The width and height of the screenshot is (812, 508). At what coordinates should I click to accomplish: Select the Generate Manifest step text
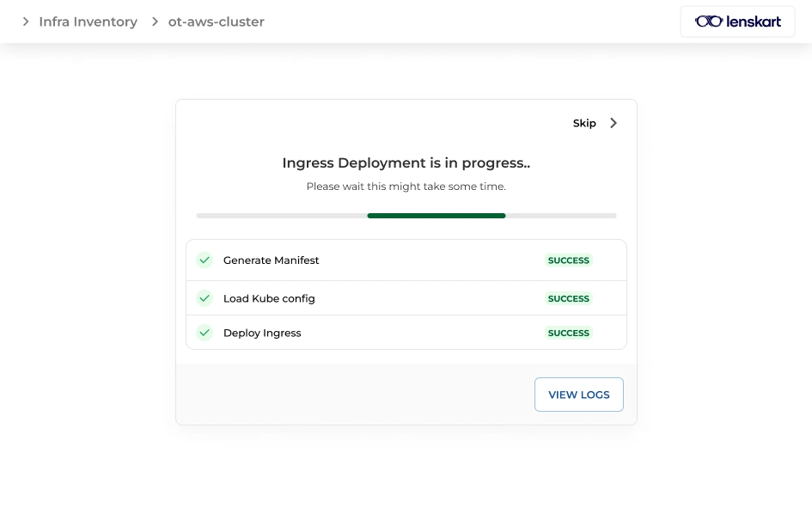[x=271, y=260]
